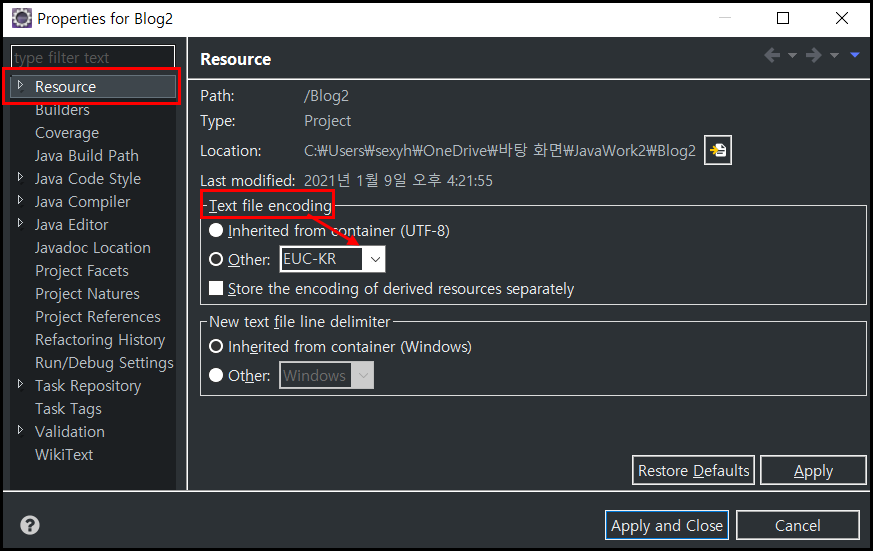Open the Windows line delimiter dropdown
The width and height of the screenshot is (873, 551).
pos(363,376)
